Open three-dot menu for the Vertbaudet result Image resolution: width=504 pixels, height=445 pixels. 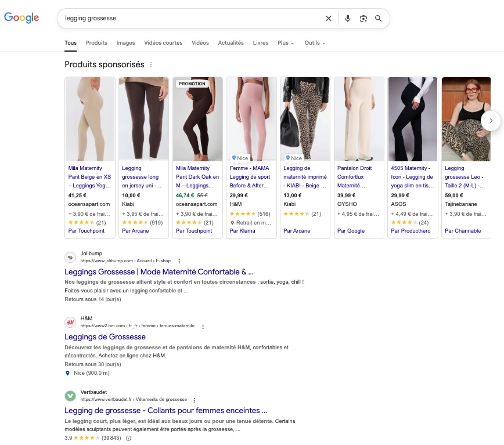click(x=194, y=400)
